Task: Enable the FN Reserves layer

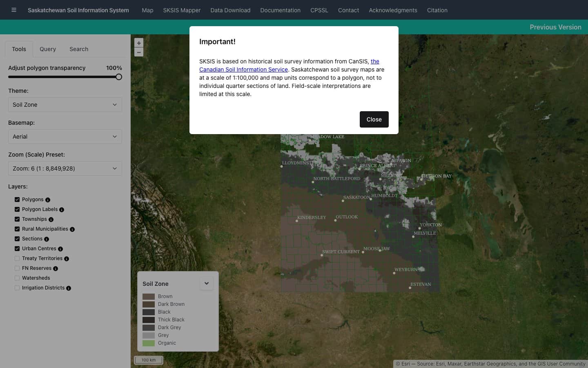Action: (17, 268)
